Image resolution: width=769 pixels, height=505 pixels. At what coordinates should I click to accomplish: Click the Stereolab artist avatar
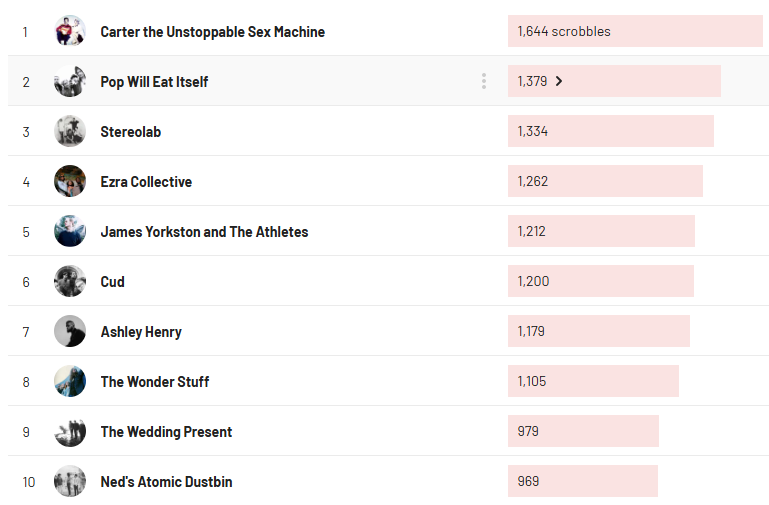(x=70, y=131)
